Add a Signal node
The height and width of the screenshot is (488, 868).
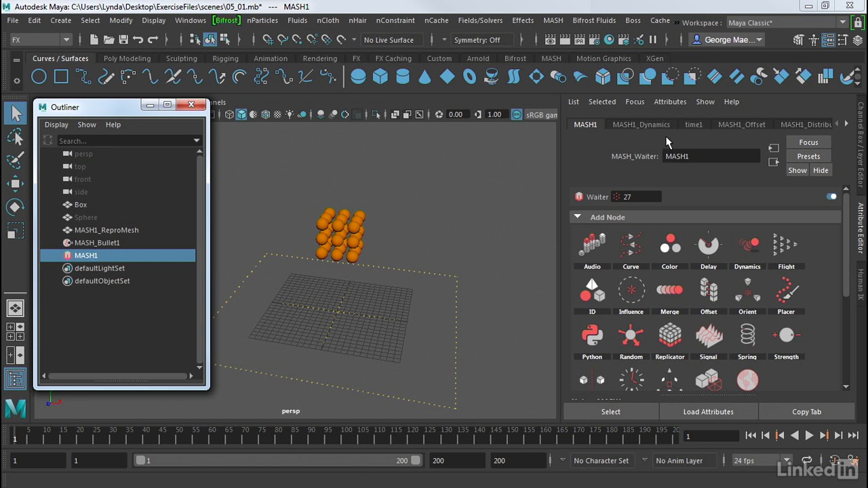pos(709,335)
